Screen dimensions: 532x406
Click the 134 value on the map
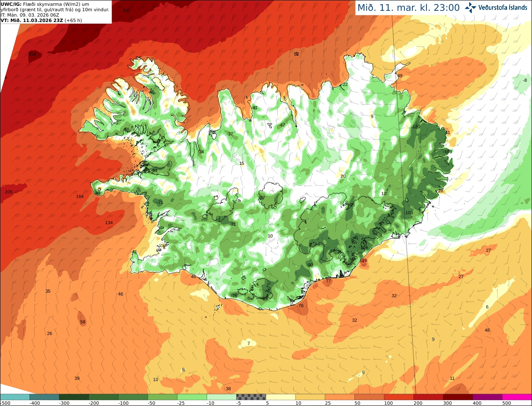(109, 223)
